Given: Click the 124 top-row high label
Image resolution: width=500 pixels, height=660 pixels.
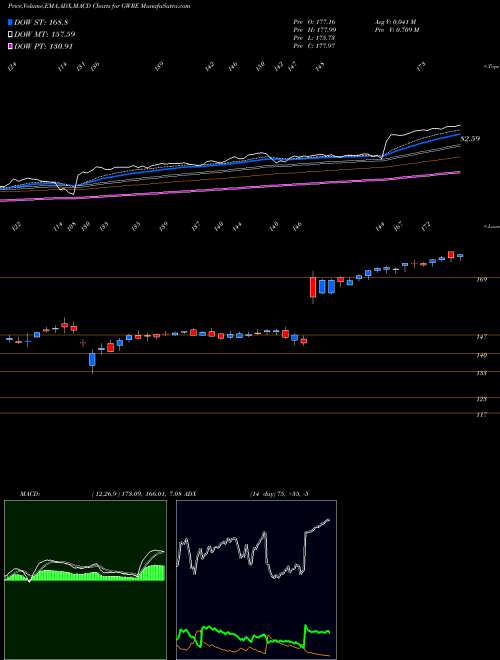Looking at the screenshot, I should point(12,66).
